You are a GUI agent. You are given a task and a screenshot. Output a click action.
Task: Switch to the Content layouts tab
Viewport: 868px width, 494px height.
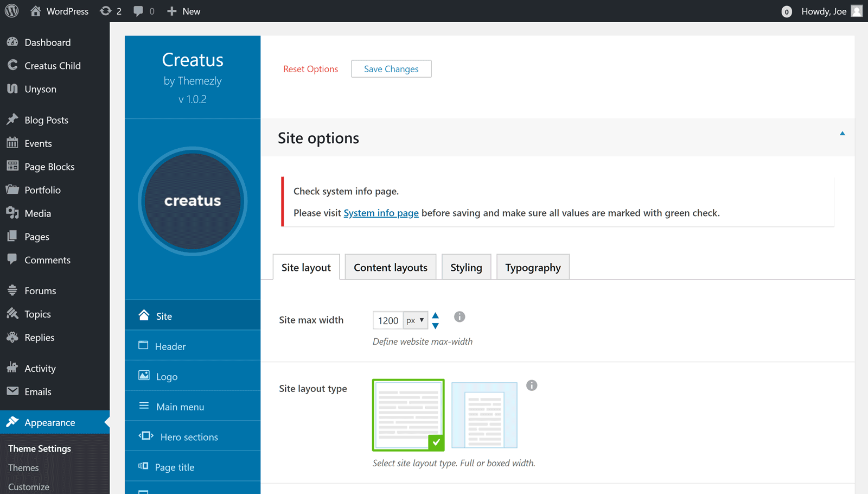(x=391, y=267)
